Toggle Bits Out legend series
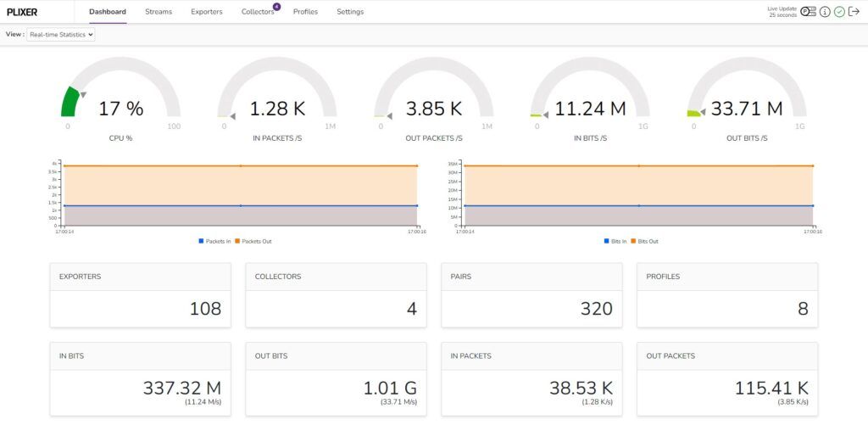The width and height of the screenshot is (868, 431). 645,241
